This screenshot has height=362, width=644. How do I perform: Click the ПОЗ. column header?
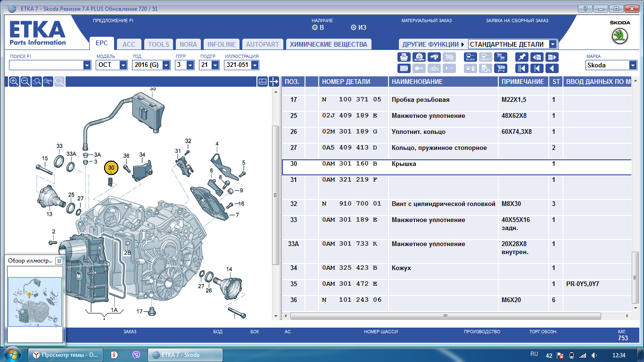click(293, 82)
